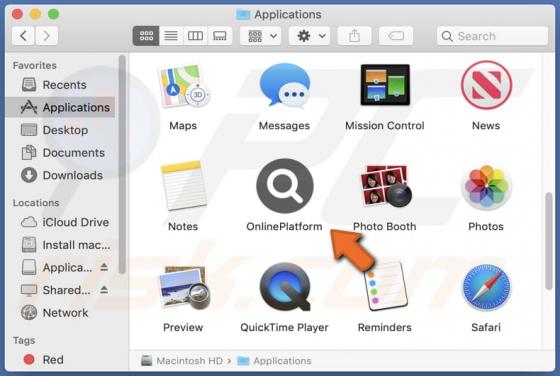
Task: Open the Maps application
Action: tap(183, 86)
